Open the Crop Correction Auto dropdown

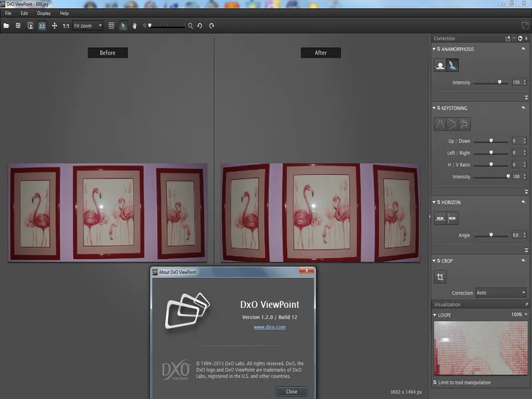click(501, 293)
